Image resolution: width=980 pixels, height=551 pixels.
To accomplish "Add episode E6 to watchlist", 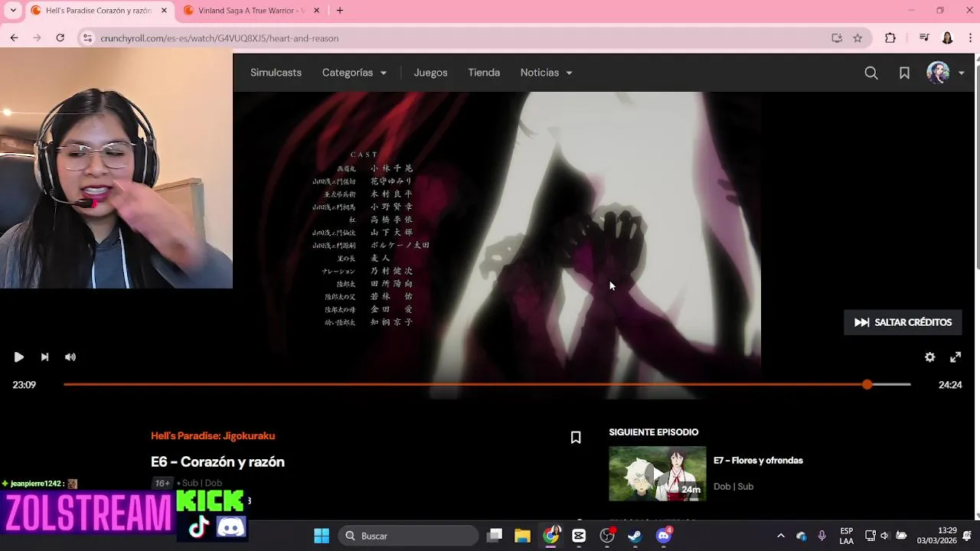I will [576, 438].
